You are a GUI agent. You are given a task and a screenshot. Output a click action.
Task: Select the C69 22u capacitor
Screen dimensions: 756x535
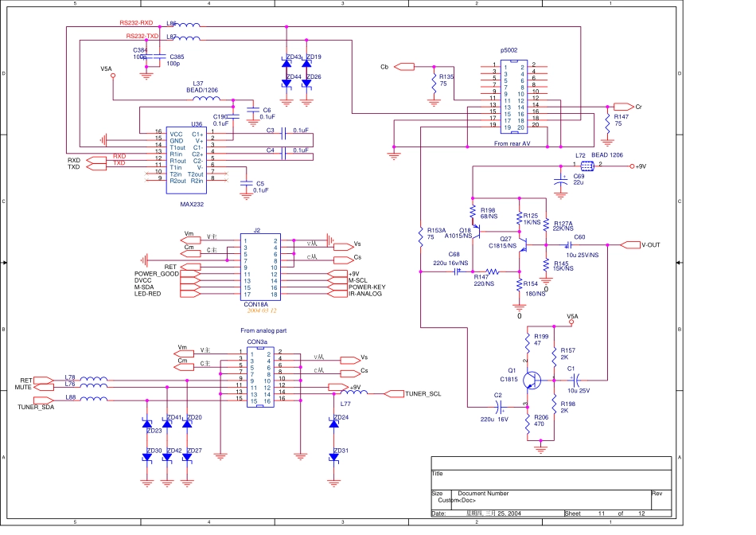[x=562, y=182]
